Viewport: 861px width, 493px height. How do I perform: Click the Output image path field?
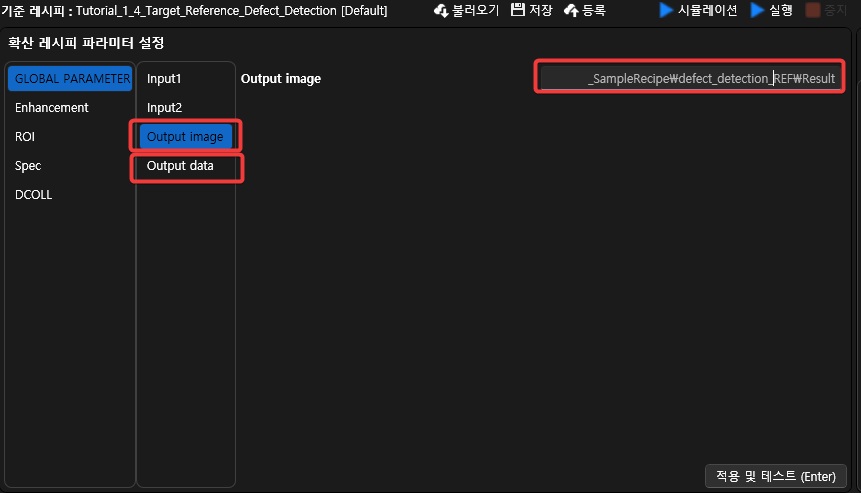pyautogui.click(x=688, y=78)
